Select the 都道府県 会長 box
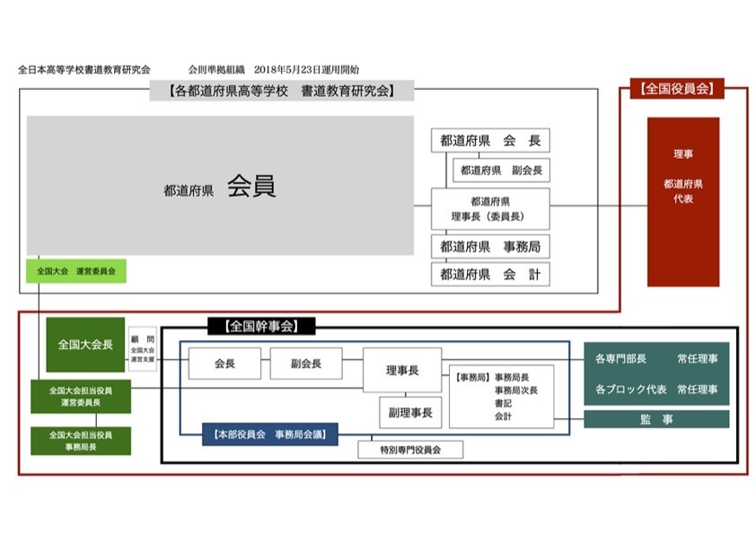 pyautogui.click(x=490, y=141)
